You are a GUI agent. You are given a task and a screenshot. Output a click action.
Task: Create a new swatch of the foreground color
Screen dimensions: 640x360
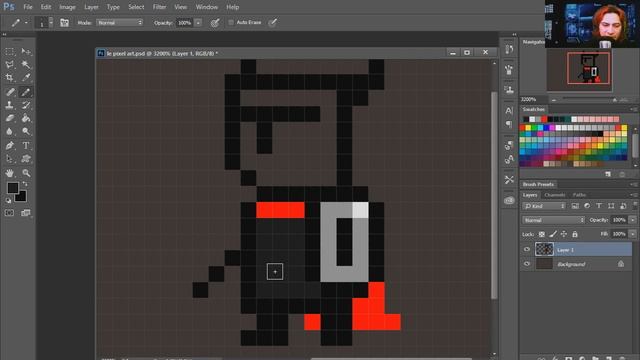point(608,174)
